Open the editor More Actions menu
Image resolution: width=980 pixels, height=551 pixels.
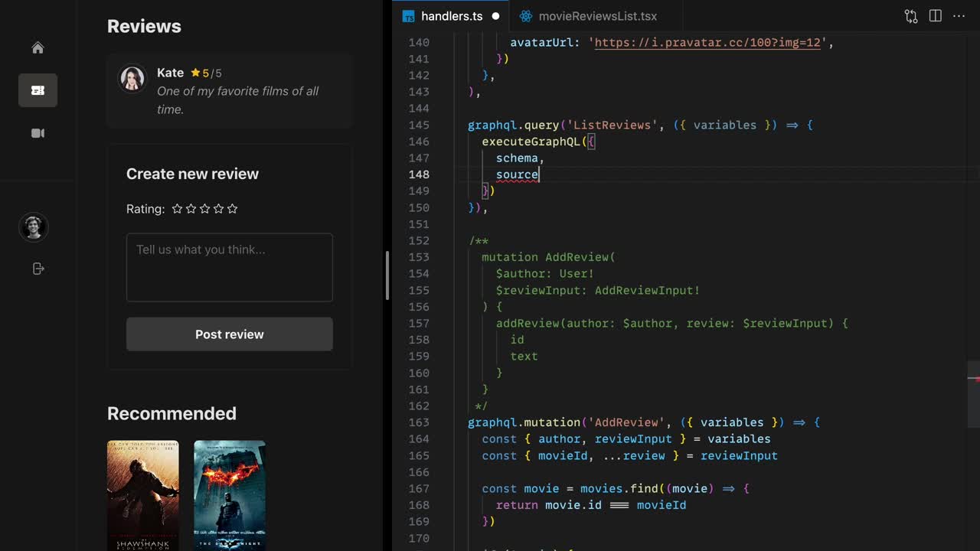click(x=959, y=16)
